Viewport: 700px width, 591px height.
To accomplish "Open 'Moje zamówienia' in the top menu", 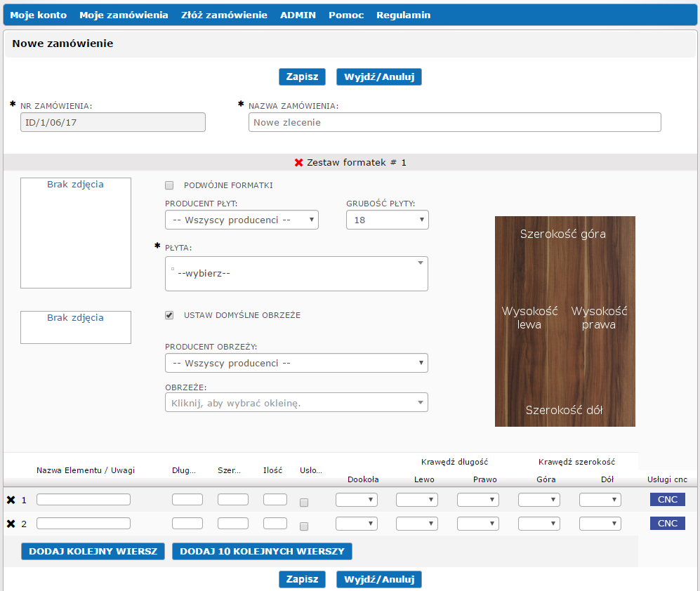I will click(x=124, y=15).
